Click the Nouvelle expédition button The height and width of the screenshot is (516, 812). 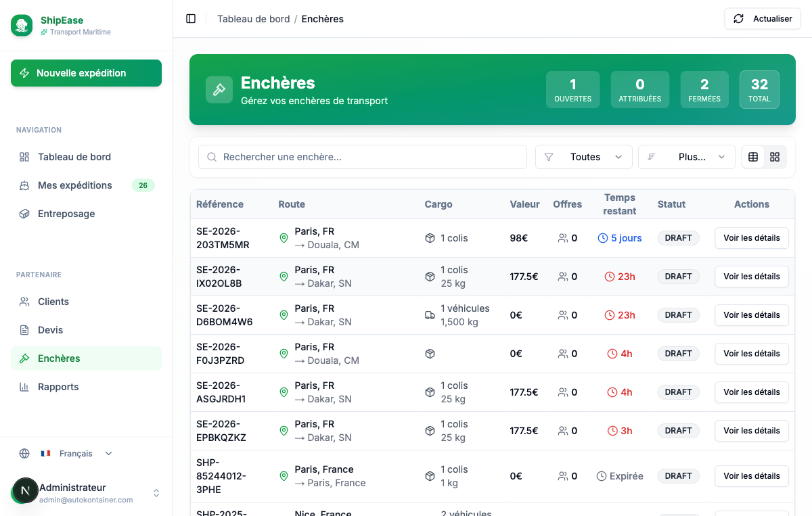[86, 73]
